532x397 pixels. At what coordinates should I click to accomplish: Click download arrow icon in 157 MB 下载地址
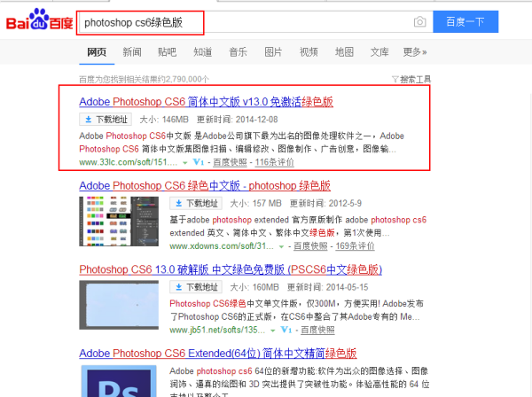pos(179,204)
